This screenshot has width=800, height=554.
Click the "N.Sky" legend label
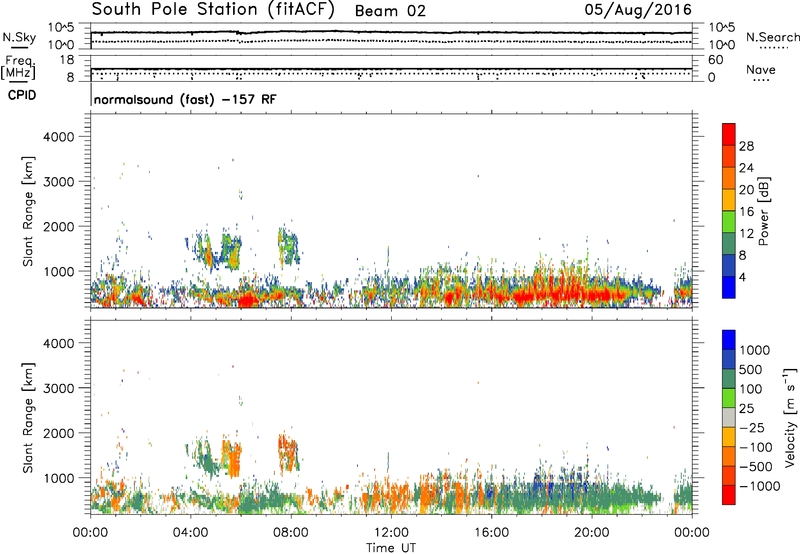[x=19, y=37]
